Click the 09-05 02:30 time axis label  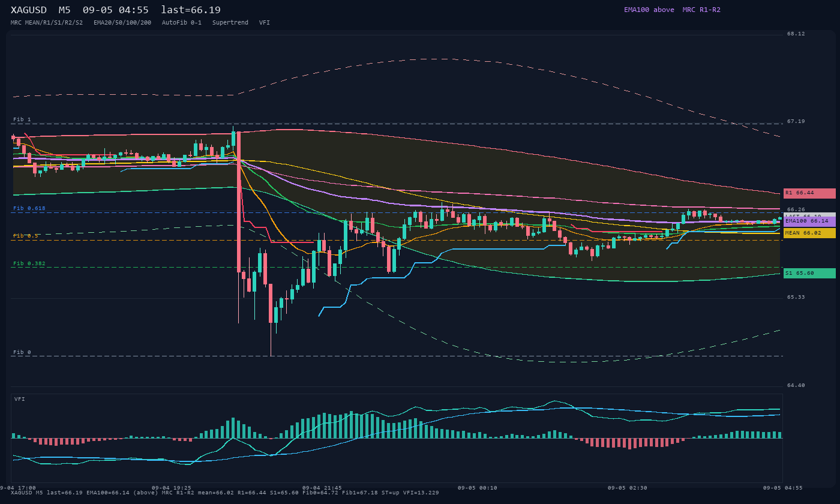click(x=628, y=488)
